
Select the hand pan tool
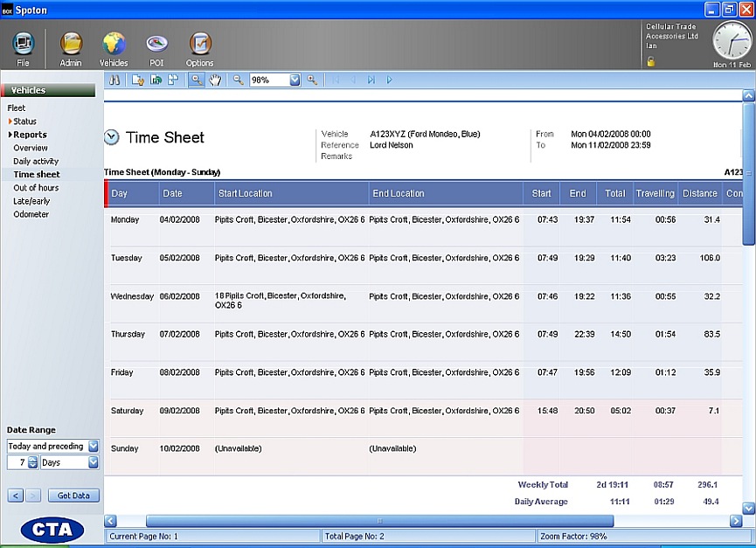pos(215,80)
